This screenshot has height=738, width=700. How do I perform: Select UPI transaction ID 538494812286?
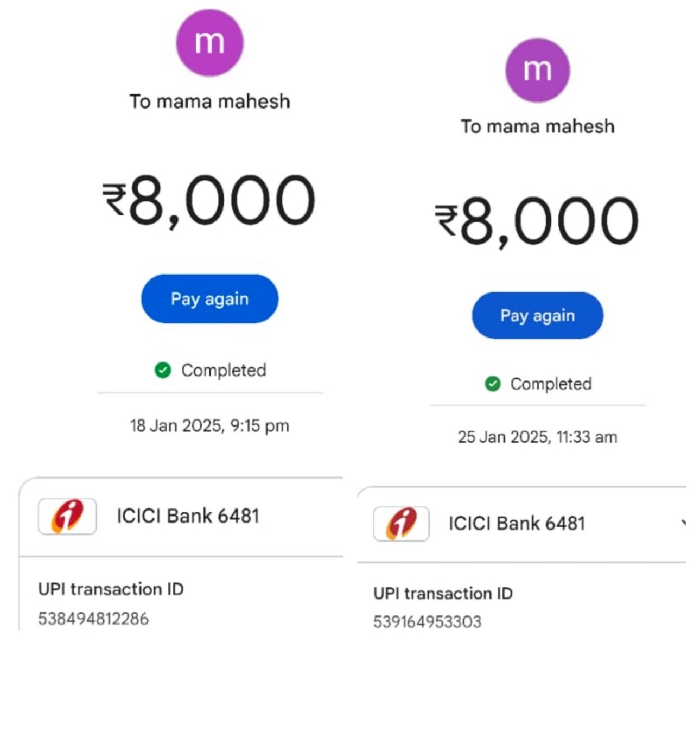click(x=93, y=619)
